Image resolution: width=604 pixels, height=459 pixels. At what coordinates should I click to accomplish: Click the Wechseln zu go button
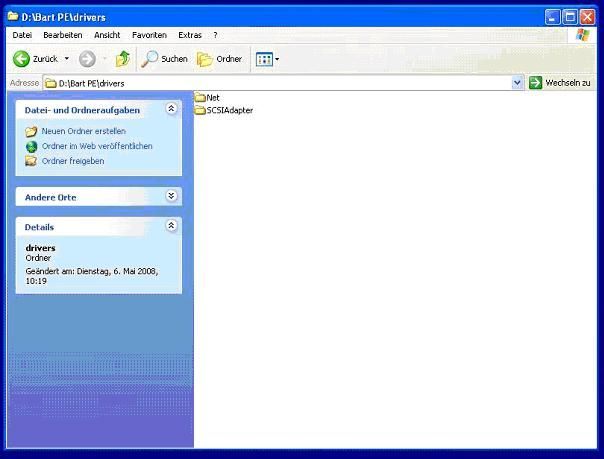click(x=560, y=83)
